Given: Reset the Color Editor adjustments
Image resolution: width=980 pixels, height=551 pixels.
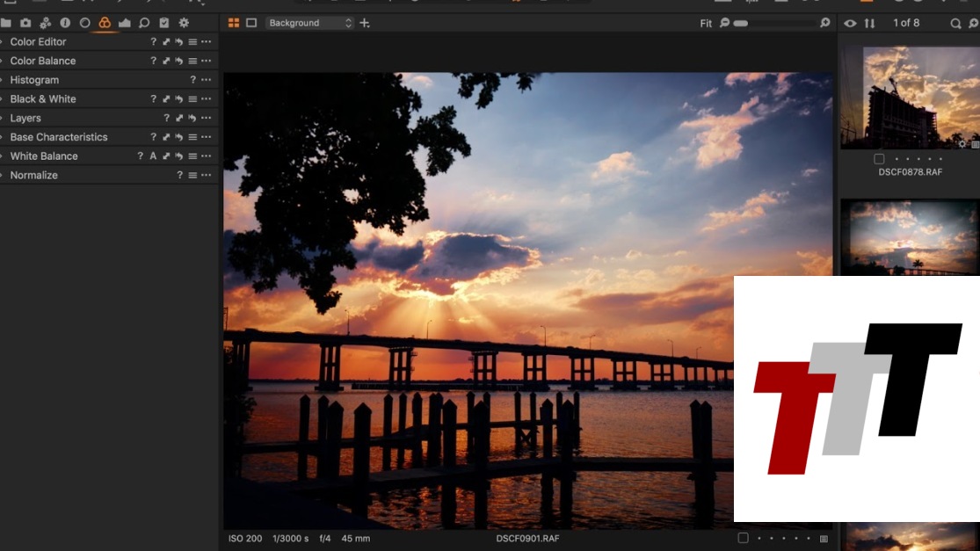Looking at the screenshot, I should click(178, 42).
